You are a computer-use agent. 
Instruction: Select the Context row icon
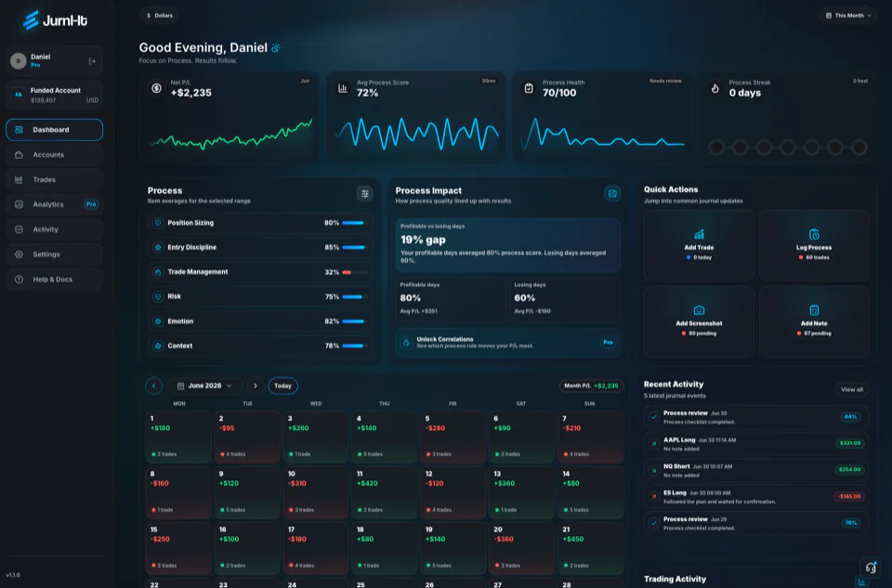tap(158, 346)
